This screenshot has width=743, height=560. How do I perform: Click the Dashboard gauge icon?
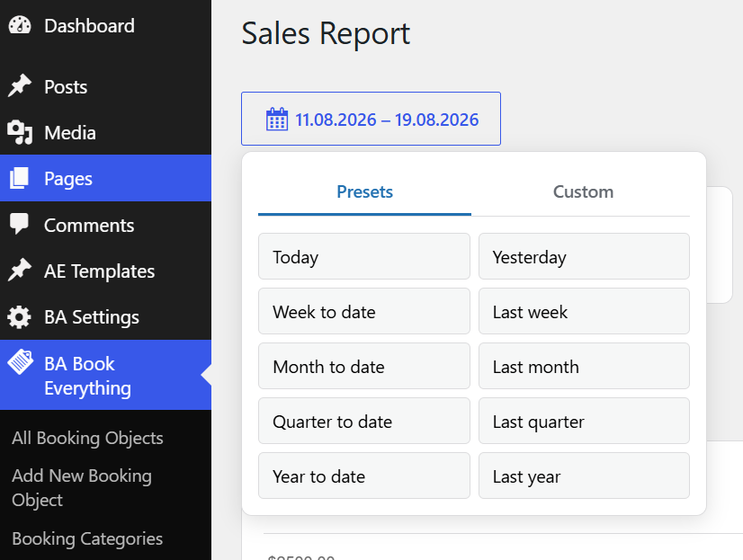point(20,25)
